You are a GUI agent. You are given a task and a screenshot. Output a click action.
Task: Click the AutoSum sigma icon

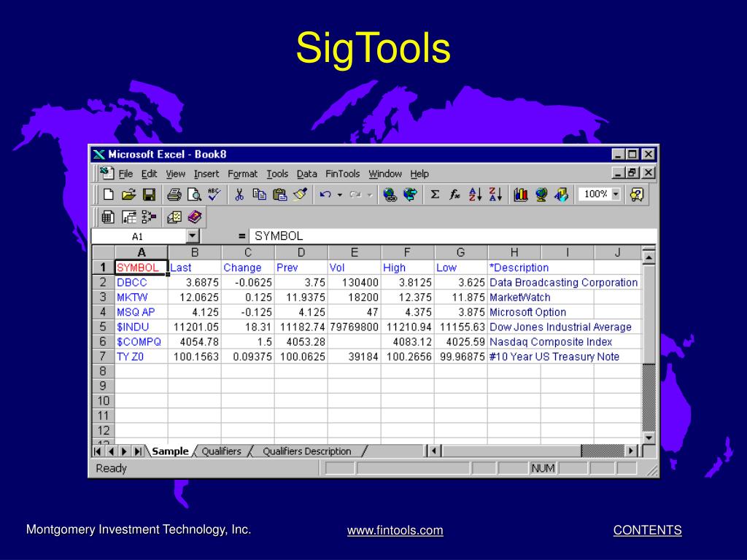435,194
